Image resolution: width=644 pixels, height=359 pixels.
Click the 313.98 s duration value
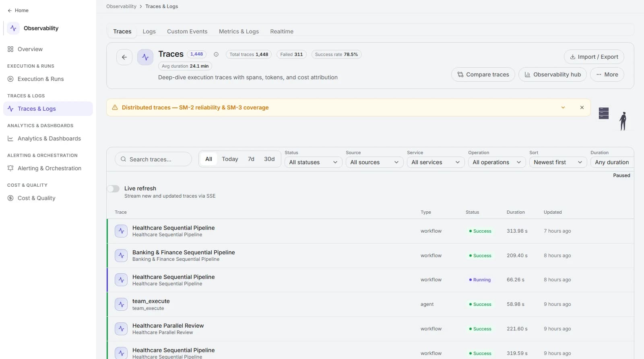[517, 231]
